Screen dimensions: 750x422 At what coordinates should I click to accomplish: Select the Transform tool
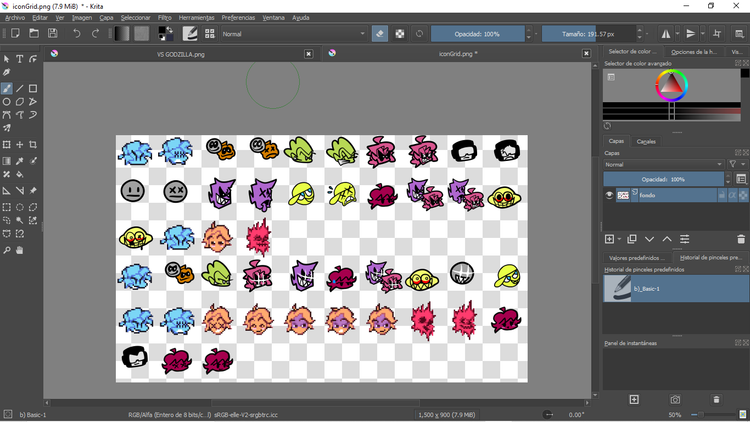(x=7, y=144)
